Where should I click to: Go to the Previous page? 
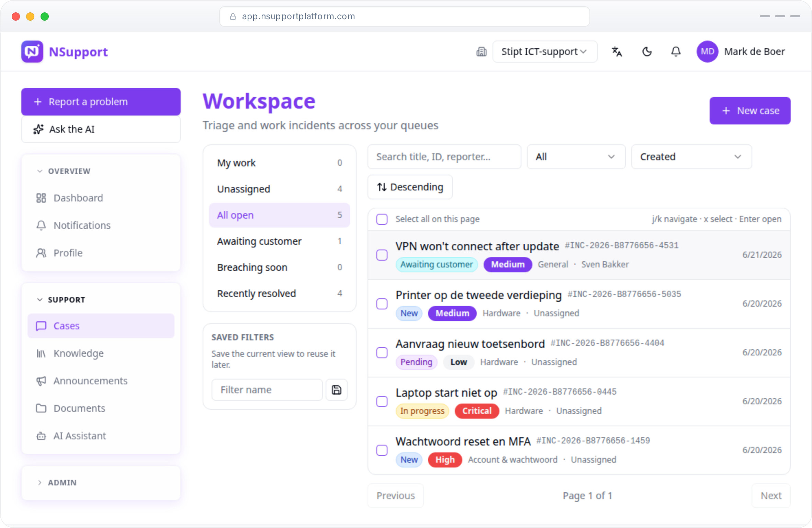396,496
